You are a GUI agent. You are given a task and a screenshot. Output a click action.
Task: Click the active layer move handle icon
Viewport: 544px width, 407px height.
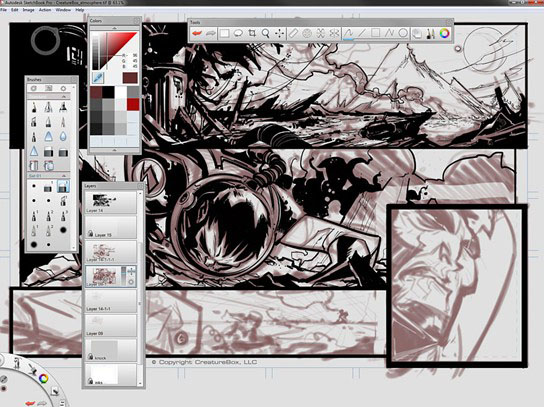[x=131, y=272]
